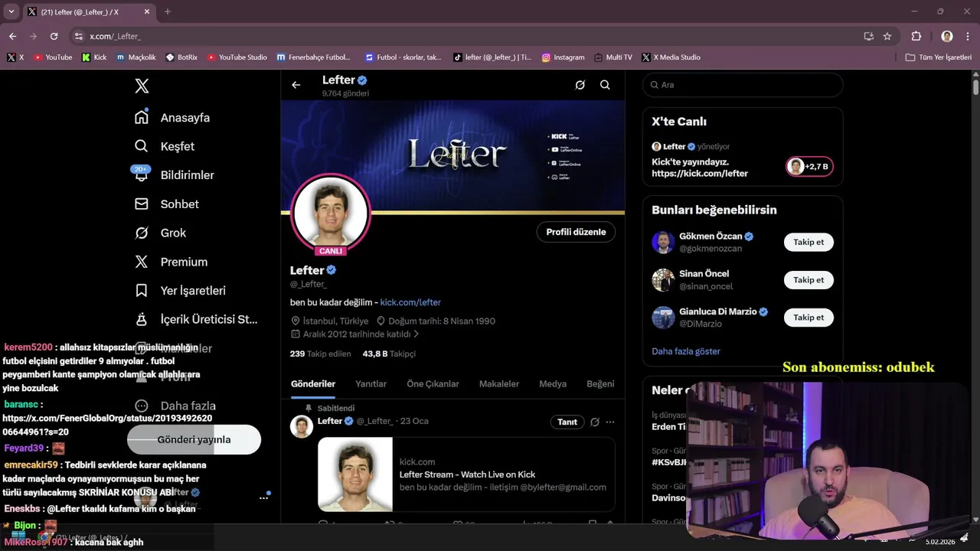Screen dimensions: 980x551
Task: Open the X Media Studio bookmark
Action: tap(671, 57)
